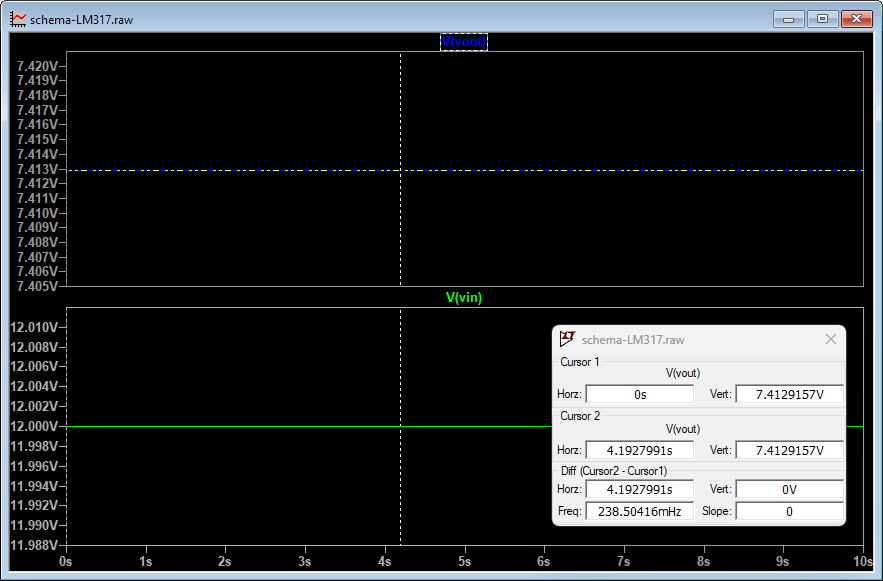This screenshot has height=581, width=883.
Task: Close the cursor readout dialog
Action: [x=831, y=339]
